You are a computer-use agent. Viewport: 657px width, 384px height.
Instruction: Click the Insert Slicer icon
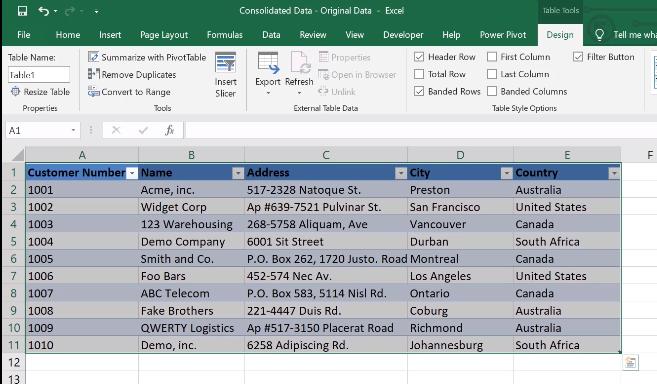click(225, 62)
